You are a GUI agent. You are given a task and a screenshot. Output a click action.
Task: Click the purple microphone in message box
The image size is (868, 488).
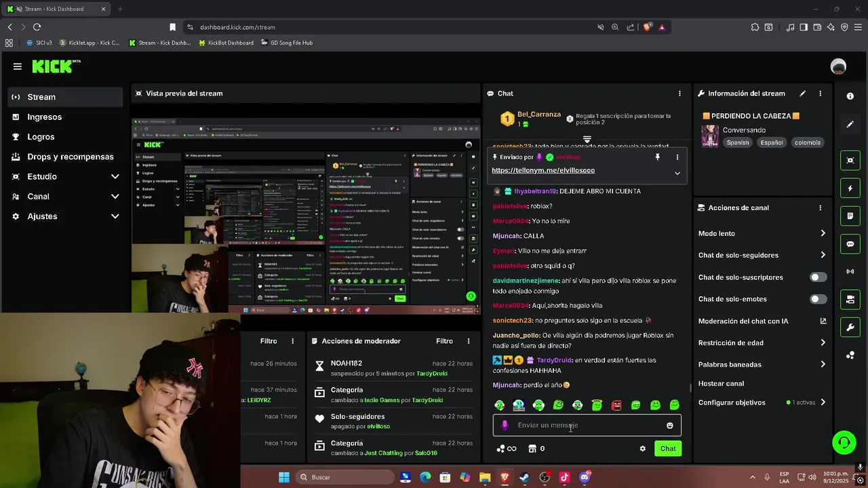coord(505,426)
